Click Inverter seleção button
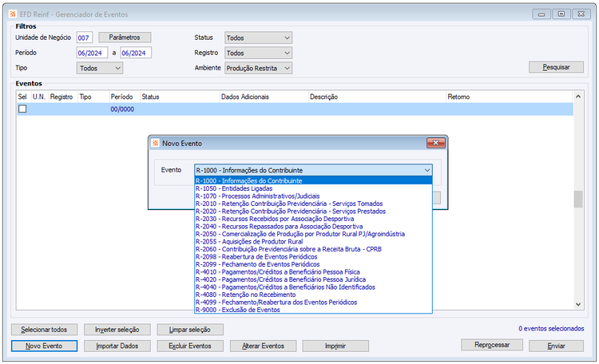The width and height of the screenshot is (599, 364). coord(117,330)
